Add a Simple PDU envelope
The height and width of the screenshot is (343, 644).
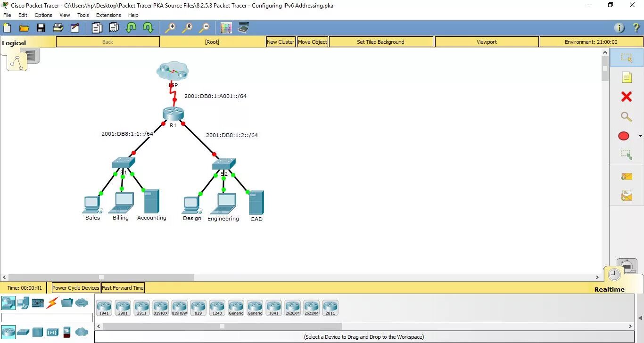[627, 177]
